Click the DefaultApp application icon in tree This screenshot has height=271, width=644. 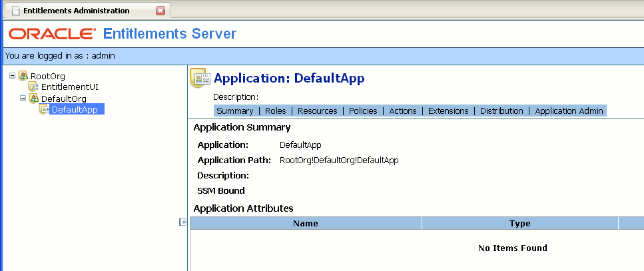coord(43,109)
